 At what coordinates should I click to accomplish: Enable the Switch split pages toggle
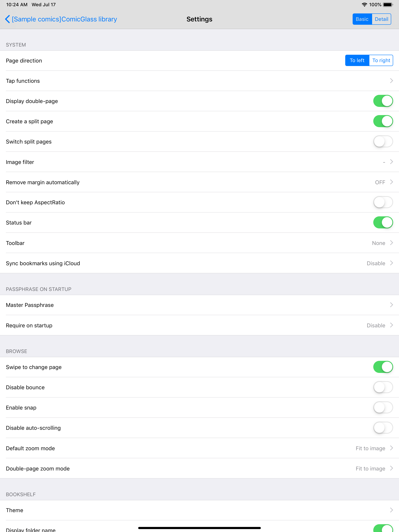point(383,142)
